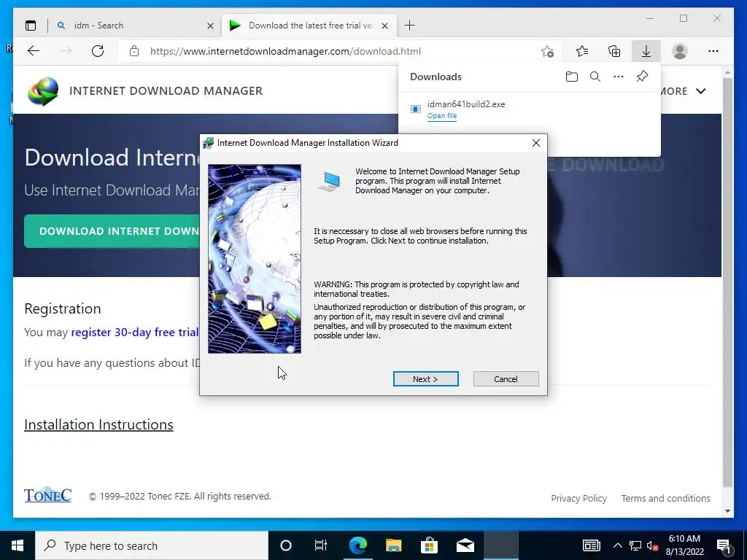View site information lock icon
Image resolution: width=747 pixels, height=560 pixels.
click(134, 51)
